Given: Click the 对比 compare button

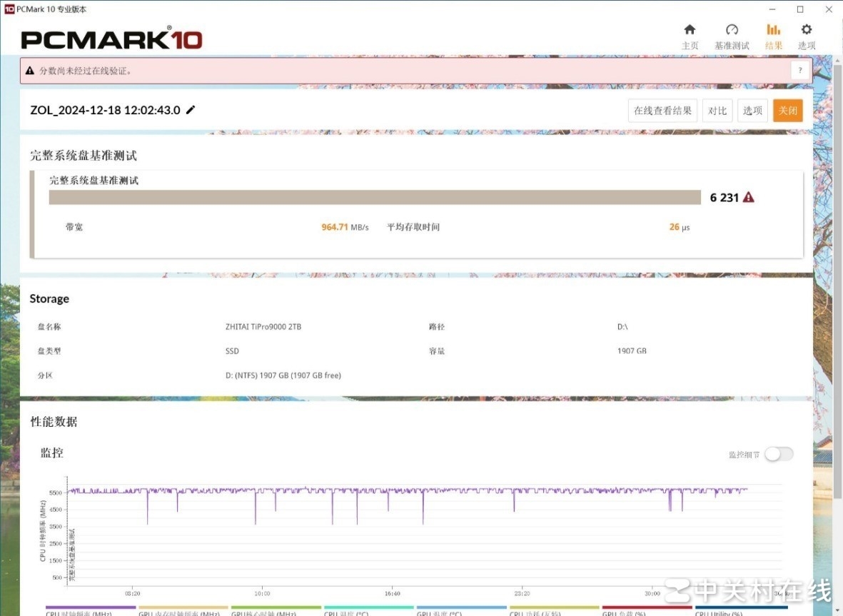Looking at the screenshot, I should [717, 111].
